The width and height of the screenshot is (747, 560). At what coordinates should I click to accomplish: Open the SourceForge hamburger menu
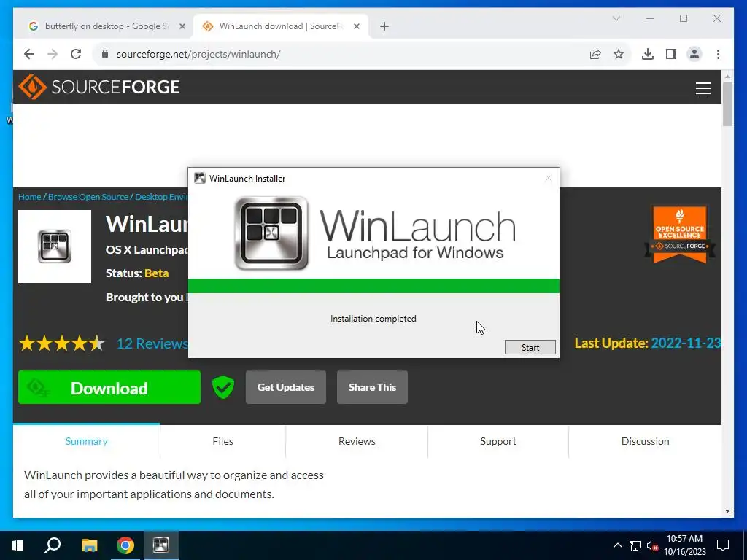click(703, 88)
